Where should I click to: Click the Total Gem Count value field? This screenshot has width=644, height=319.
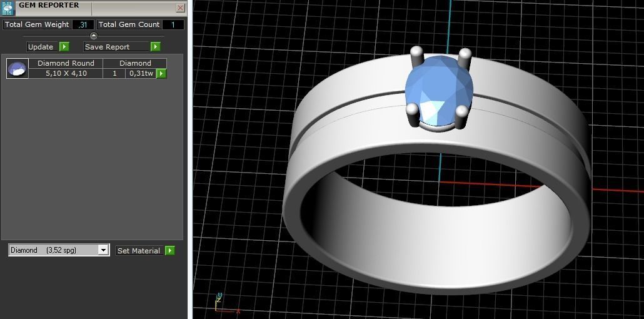click(x=173, y=24)
